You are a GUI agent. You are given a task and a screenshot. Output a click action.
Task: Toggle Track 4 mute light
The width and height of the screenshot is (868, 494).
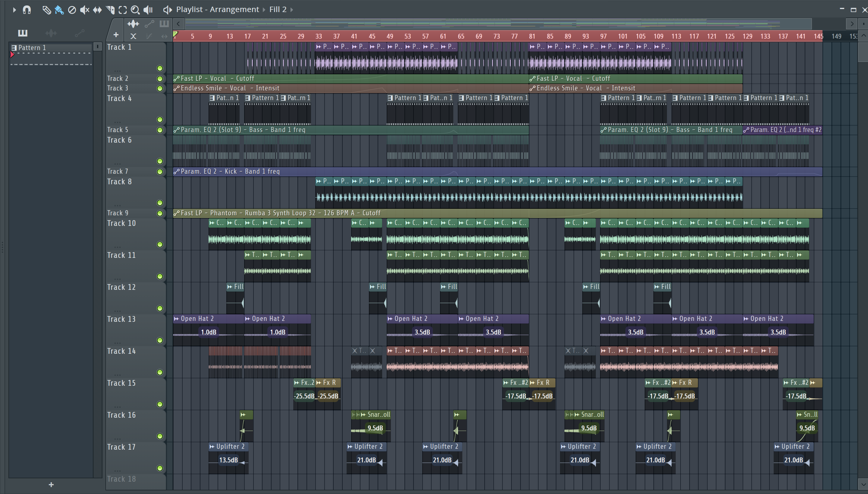[160, 120]
